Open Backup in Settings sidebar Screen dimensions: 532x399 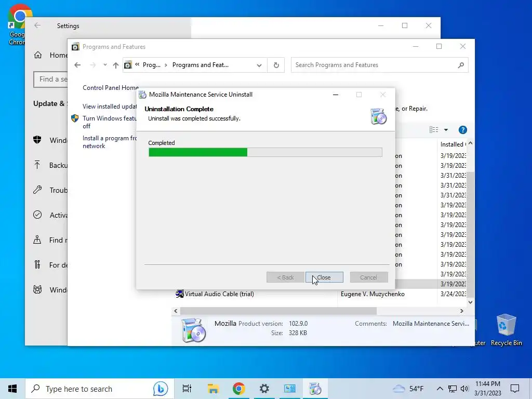tap(50, 165)
